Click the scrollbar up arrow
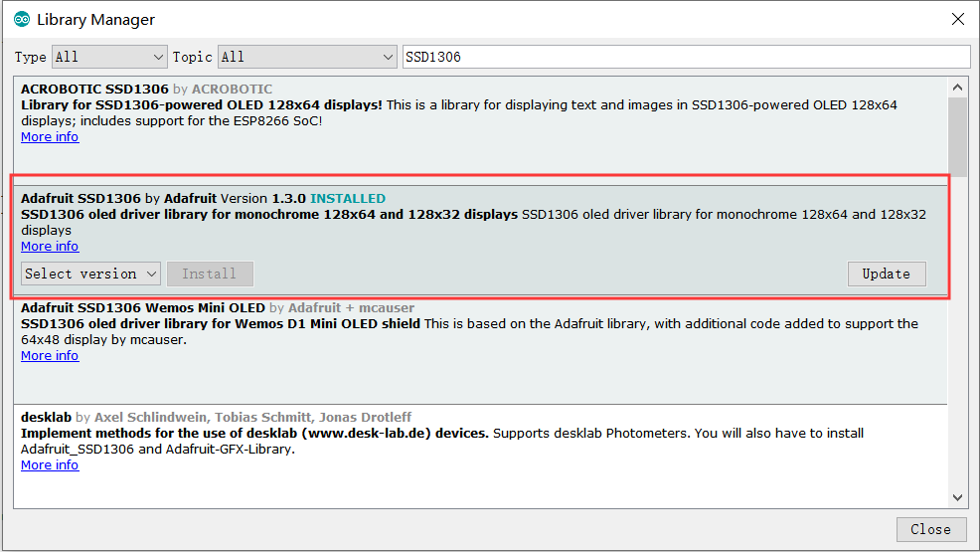The image size is (980, 552). click(957, 88)
